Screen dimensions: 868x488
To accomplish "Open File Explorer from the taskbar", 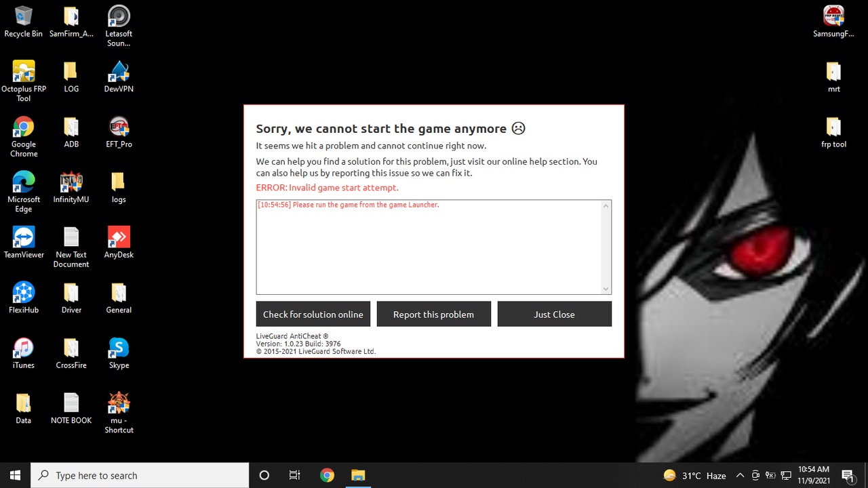I will tap(358, 475).
